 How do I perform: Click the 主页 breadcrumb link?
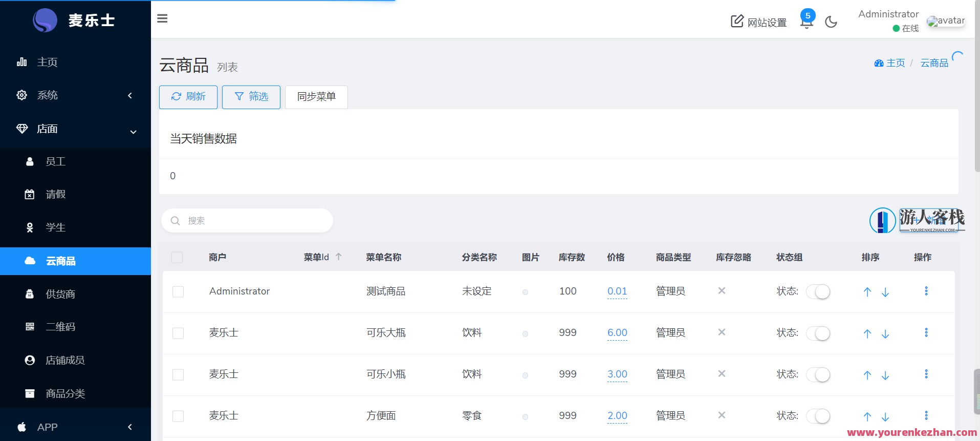coord(890,63)
